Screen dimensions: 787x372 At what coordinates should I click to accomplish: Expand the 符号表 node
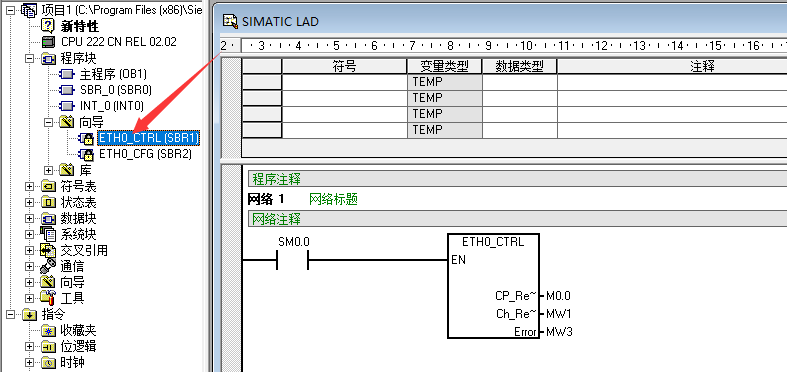(30, 186)
